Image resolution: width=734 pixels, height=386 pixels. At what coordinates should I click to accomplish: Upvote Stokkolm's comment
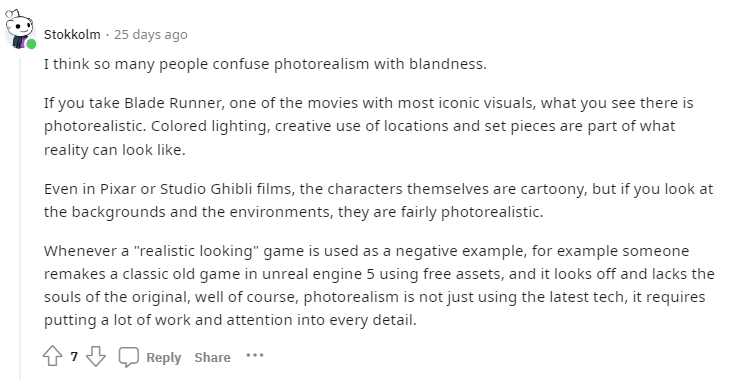pos(52,356)
